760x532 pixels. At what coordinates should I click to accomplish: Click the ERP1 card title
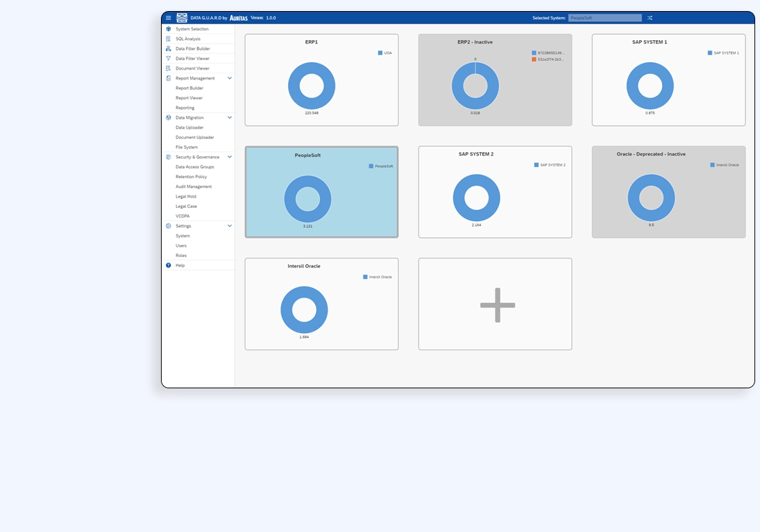pos(312,42)
